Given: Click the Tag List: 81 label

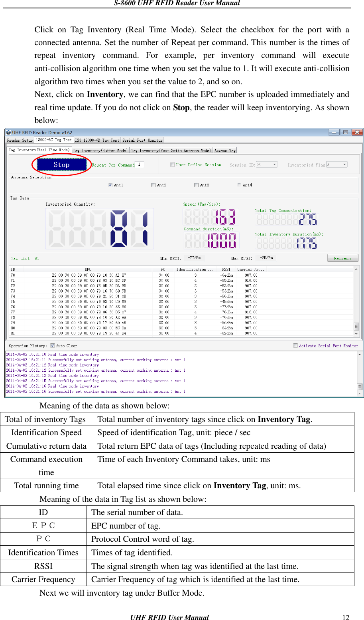Looking at the screenshot, I should [x=25, y=258].
